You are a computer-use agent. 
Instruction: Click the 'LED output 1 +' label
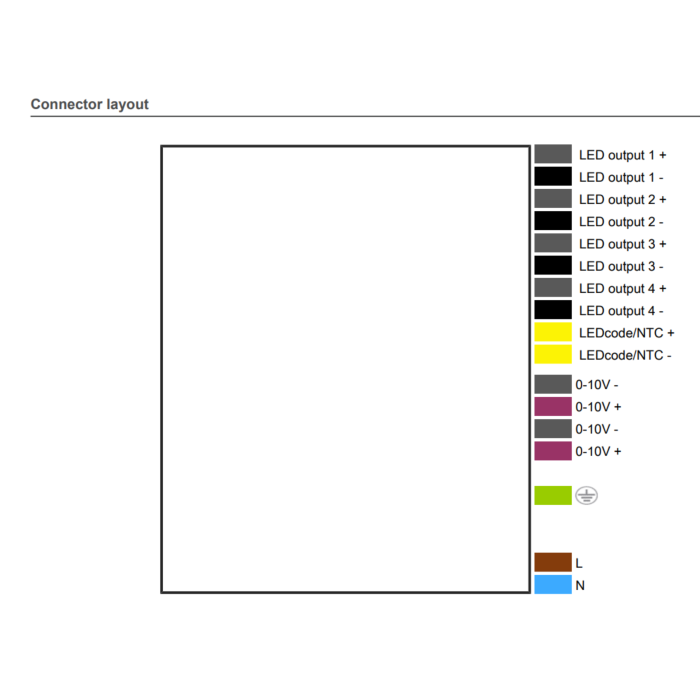622,155
